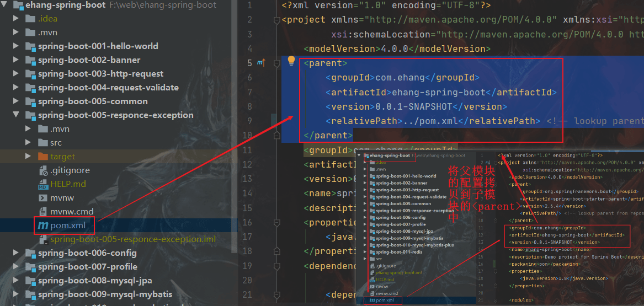Expand the spring-boot-003-http-request module

tap(16, 74)
